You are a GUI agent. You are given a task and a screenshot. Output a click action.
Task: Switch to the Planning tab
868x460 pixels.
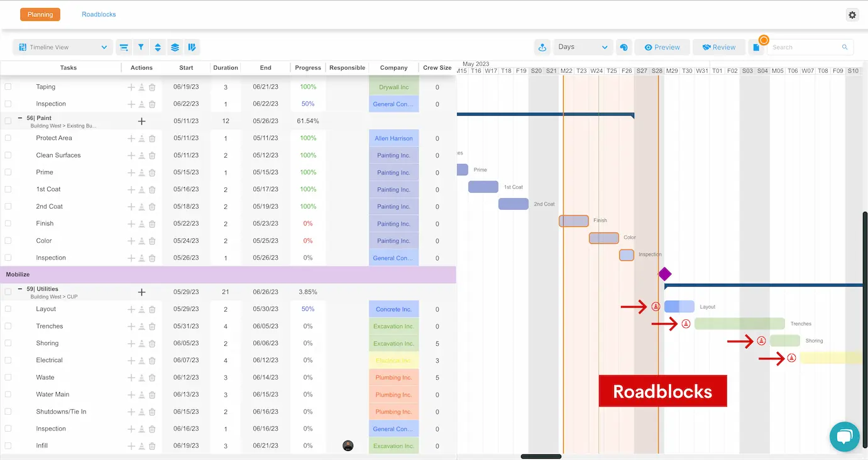40,14
